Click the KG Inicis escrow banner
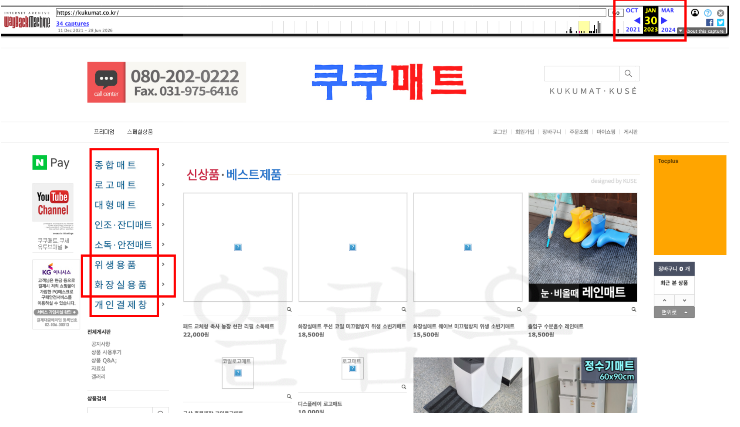 [56, 294]
